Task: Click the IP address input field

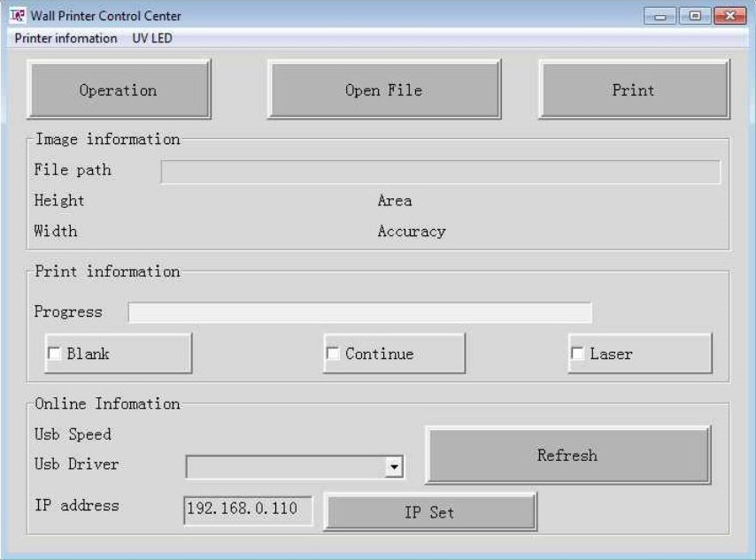Action: (x=248, y=510)
